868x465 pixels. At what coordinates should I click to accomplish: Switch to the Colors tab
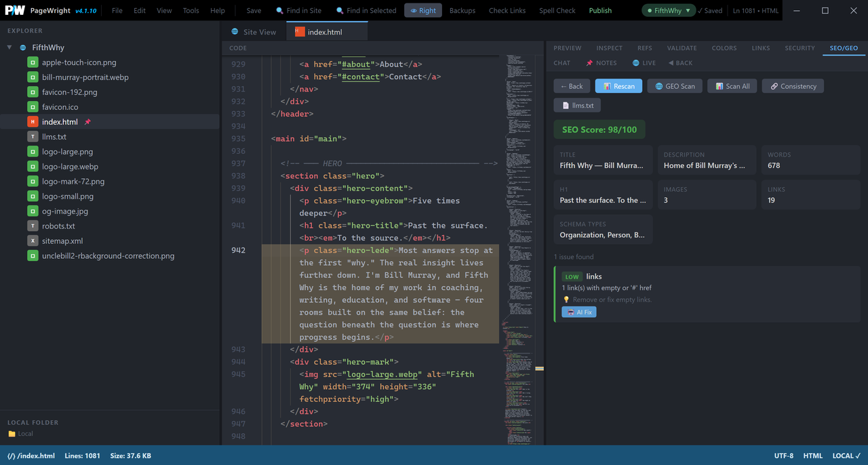coord(724,48)
